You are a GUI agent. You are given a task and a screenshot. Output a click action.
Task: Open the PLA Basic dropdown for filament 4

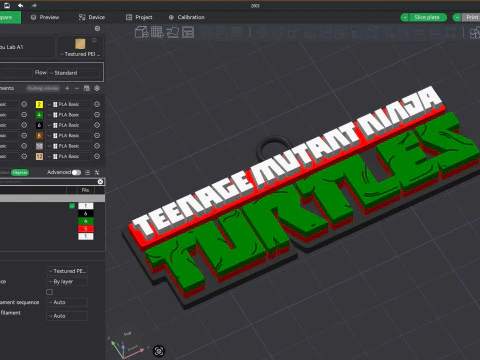[x=69, y=115]
